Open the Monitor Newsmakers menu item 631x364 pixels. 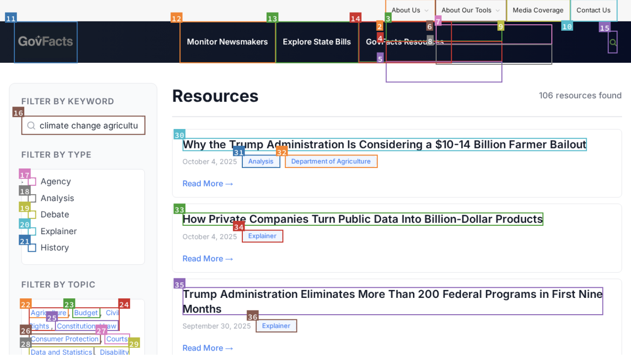pos(227,42)
